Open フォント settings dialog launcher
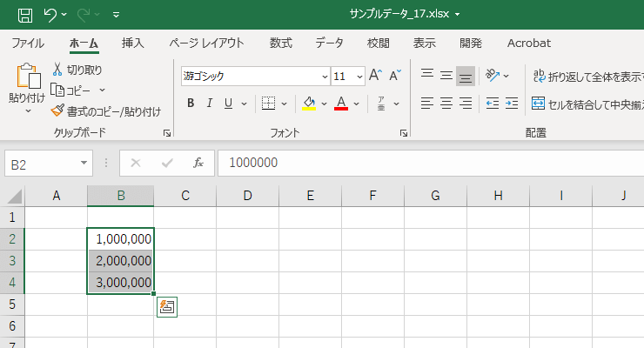Image resolution: width=644 pixels, height=348 pixels. (404, 133)
